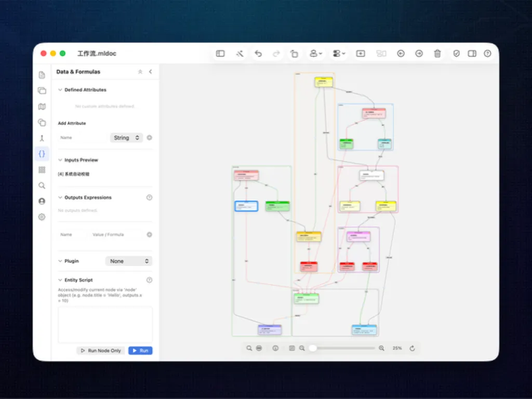Viewport: 532px width, 399px height.
Task: Hide the Data & Formulas panel
Action: pyautogui.click(x=150, y=72)
